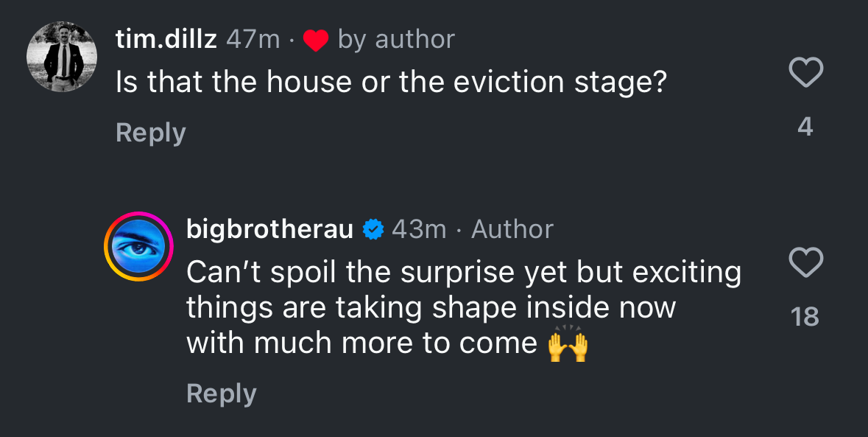The image size is (868, 437).
Task: Open the bigbrotherau username link
Action: coord(269,229)
